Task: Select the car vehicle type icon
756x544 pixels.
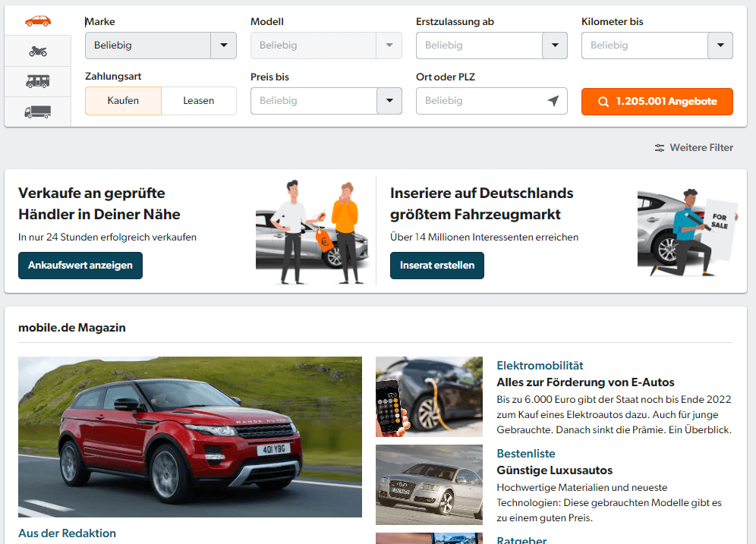Action: pos(38,21)
